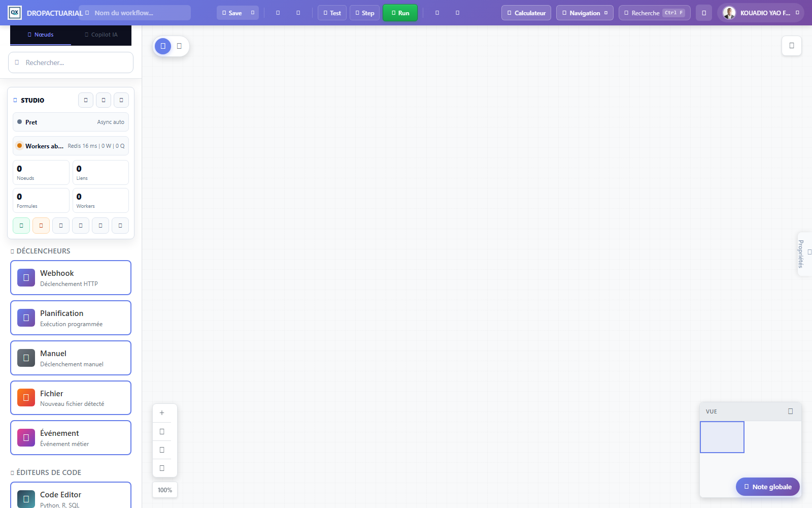Click the green-tinted Studio action button
812x508 pixels.
(21, 226)
